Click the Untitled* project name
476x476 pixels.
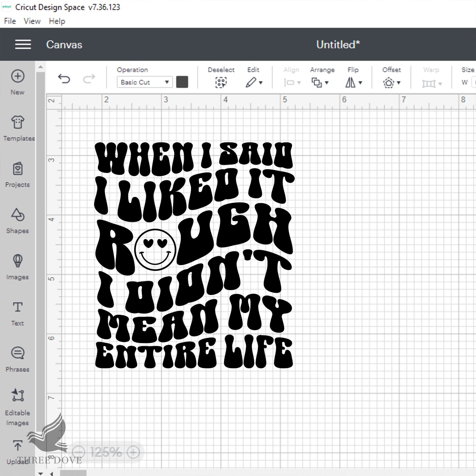click(338, 44)
